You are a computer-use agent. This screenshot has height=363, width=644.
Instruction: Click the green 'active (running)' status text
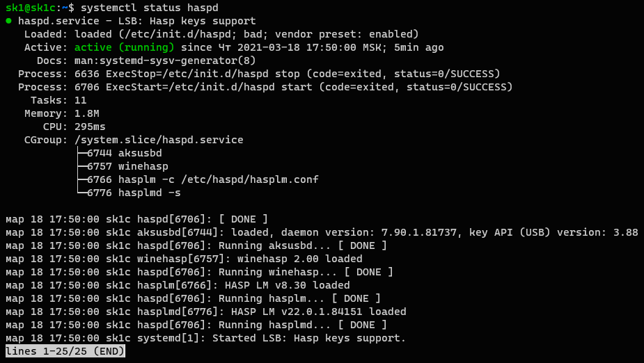pos(124,47)
